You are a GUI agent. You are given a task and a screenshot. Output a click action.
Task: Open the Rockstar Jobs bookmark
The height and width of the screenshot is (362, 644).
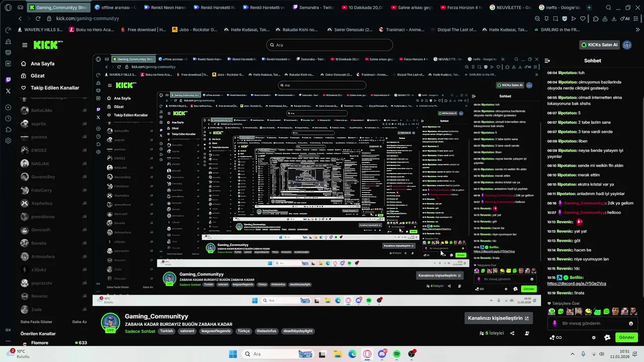[195, 30]
